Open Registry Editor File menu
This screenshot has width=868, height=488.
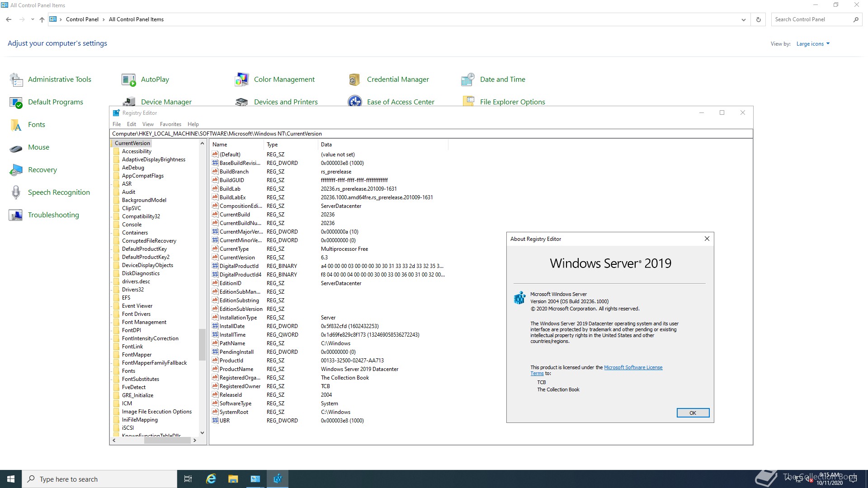pyautogui.click(x=117, y=124)
